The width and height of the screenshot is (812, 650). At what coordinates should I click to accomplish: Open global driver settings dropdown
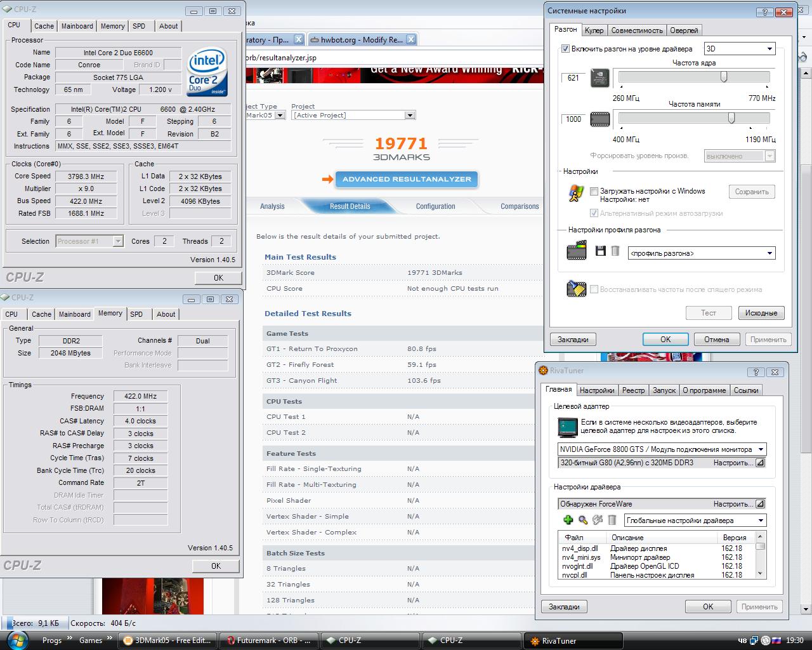695,521
